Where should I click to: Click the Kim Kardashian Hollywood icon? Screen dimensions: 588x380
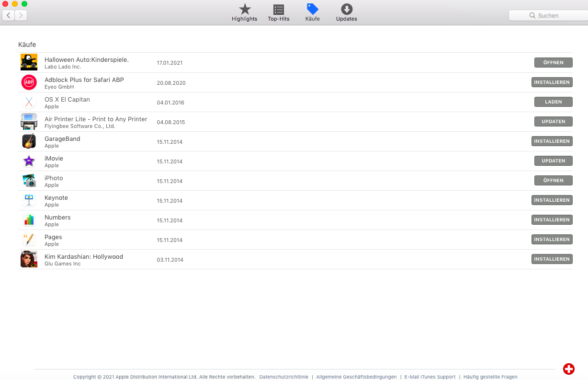click(x=29, y=259)
